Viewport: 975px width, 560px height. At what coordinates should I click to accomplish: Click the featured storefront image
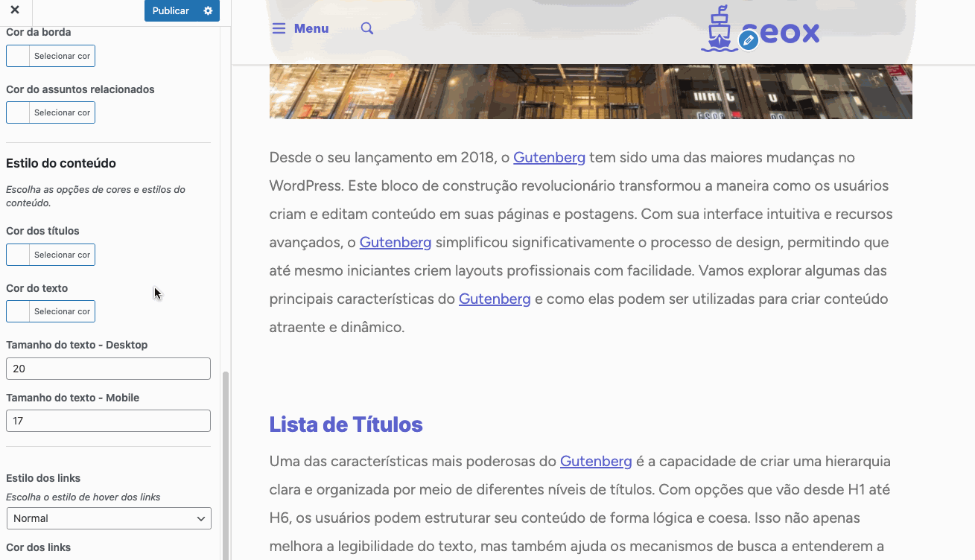click(x=591, y=91)
